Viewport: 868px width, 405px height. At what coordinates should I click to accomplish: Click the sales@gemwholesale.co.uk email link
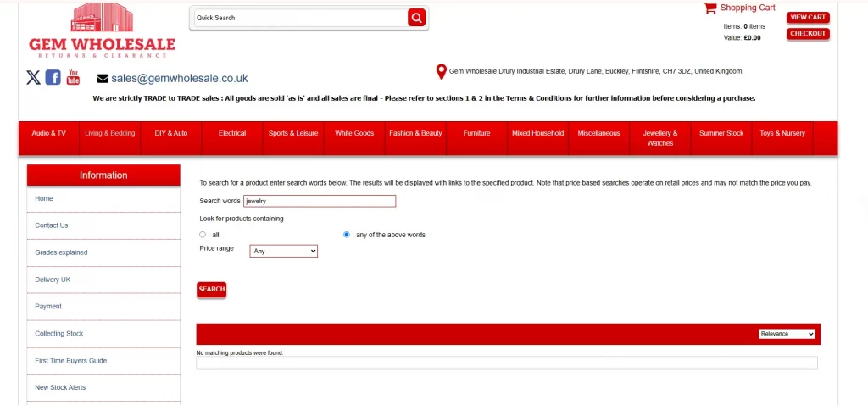pyautogui.click(x=180, y=79)
